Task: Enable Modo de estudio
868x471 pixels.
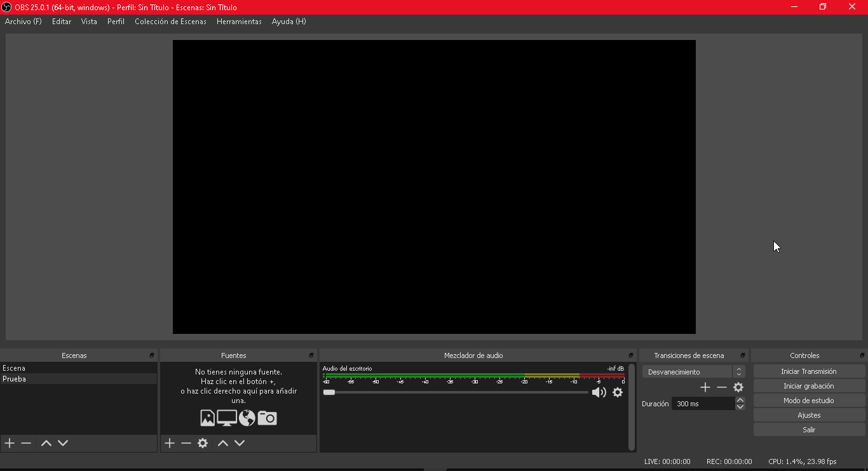Action: (808, 400)
